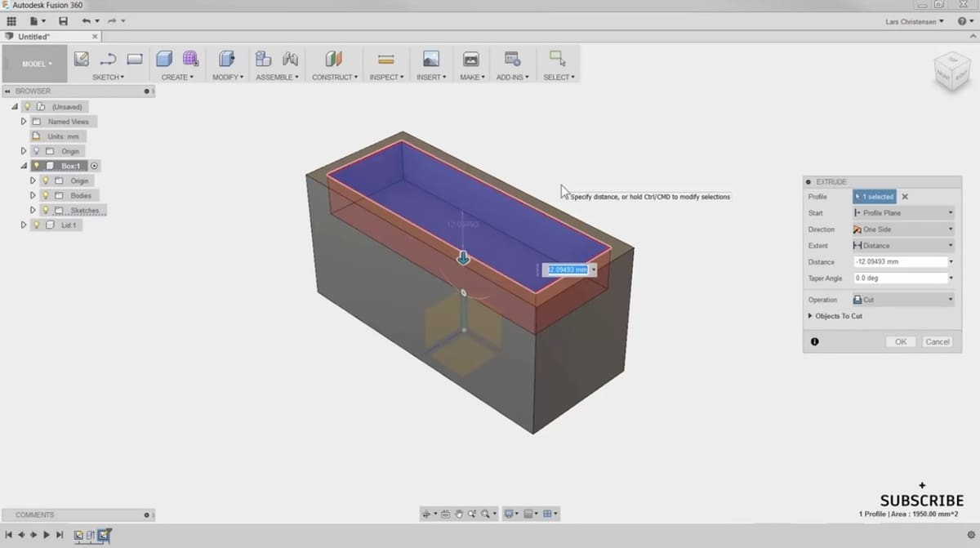Viewport: 980px width, 548px height.
Task: Toggle visibility bulb of Lid:1
Action: [x=36, y=225]
